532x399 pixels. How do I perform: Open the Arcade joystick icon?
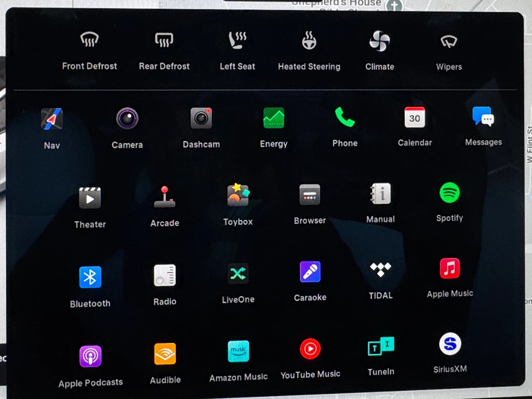pyautogui.click(x=165, y=197)
